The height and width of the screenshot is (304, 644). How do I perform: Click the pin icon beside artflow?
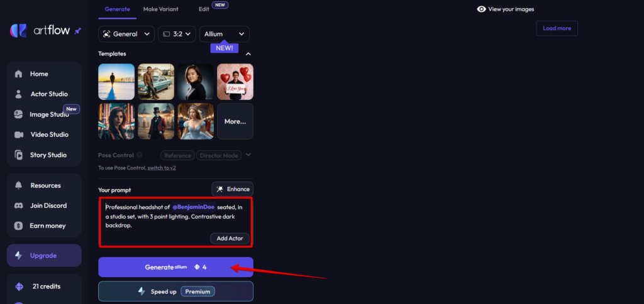pos(77,31)
